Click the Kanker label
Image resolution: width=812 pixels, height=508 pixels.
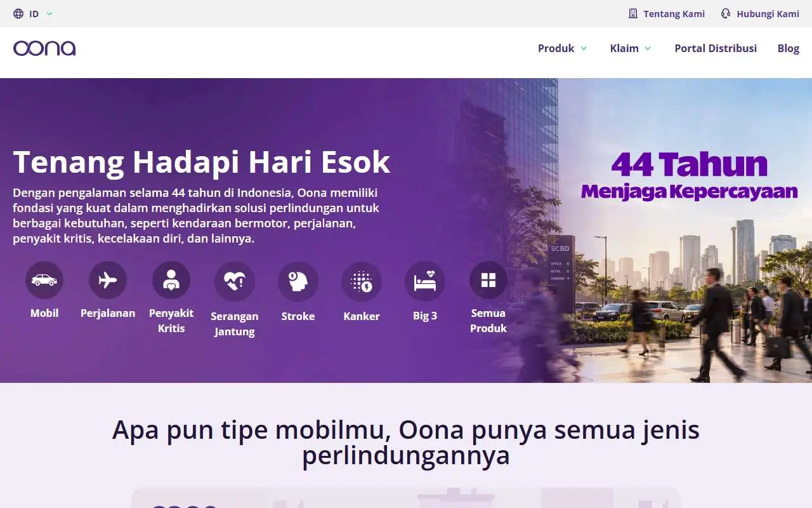tap(362, 316)
